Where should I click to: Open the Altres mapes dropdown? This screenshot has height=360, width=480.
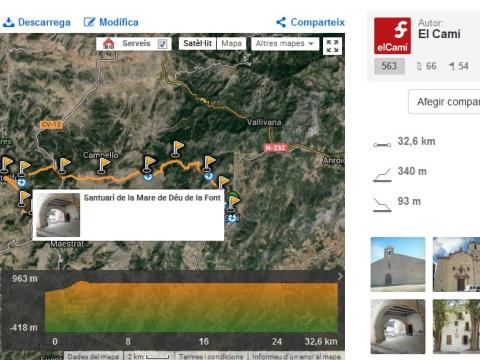coord(285,44)
